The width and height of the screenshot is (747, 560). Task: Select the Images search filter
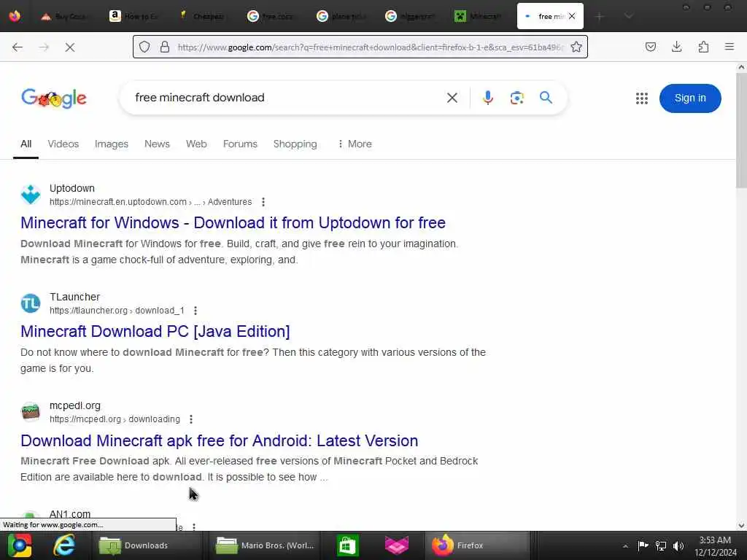point(112,144)
